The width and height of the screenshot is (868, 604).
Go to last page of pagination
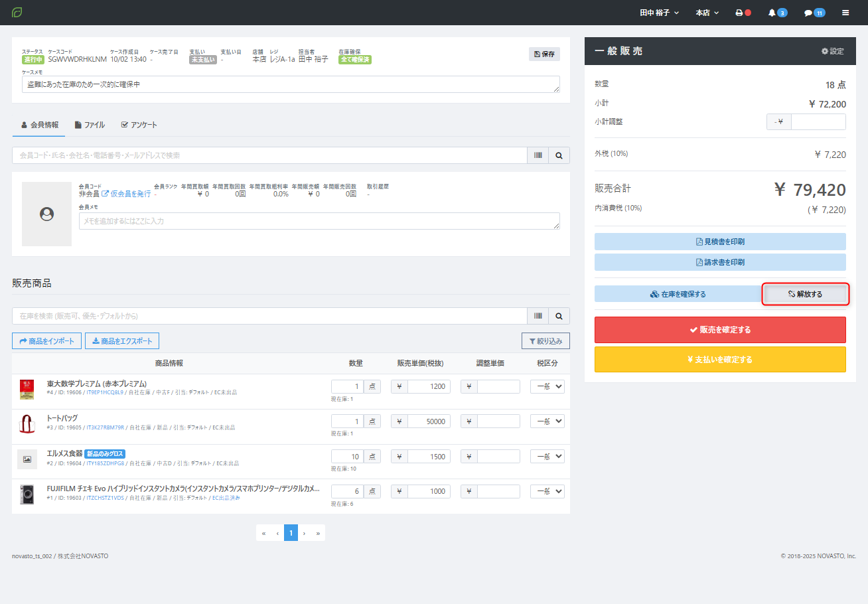coord(319,533)
